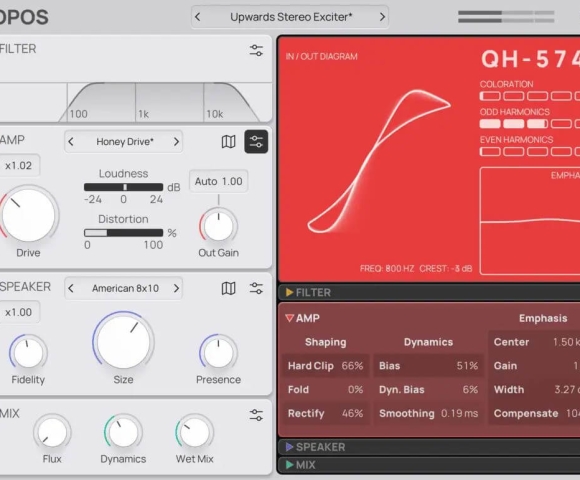Click the Emphasis Width value

(x=567, y=389)
